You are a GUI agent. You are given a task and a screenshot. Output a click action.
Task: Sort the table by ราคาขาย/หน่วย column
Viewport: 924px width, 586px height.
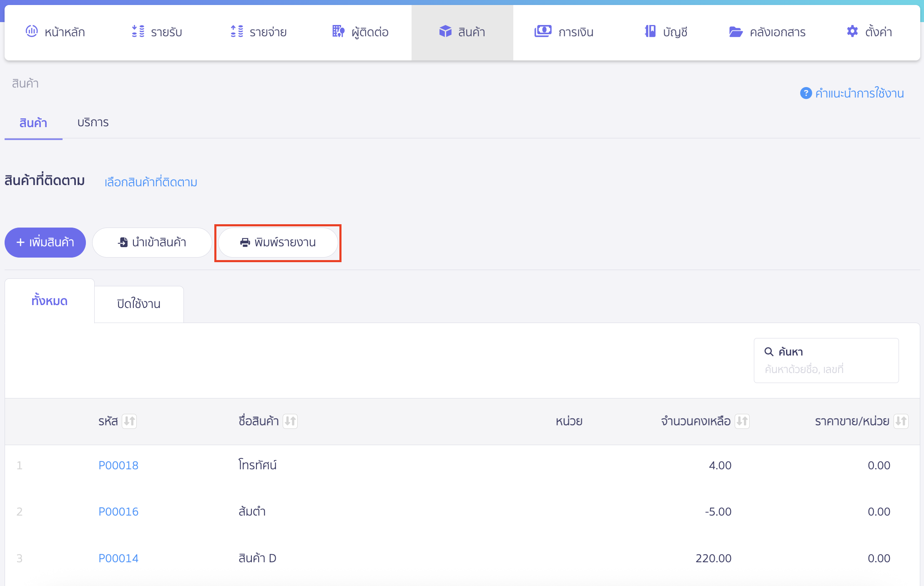point(901,421)
